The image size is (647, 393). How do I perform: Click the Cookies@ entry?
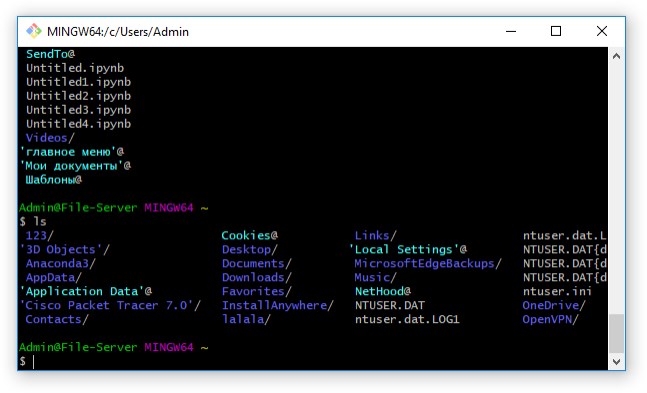pos(250,236)
